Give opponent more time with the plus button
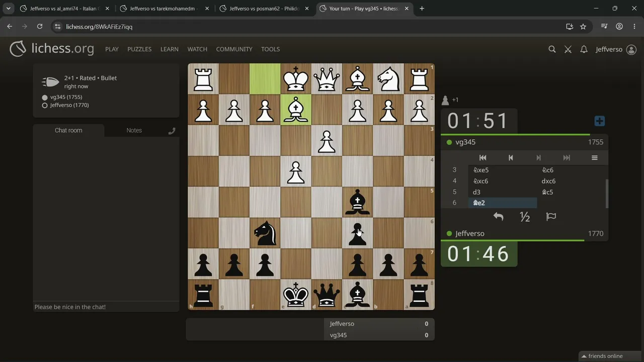Viewport: 644px width, 362px height. (599, 121)
